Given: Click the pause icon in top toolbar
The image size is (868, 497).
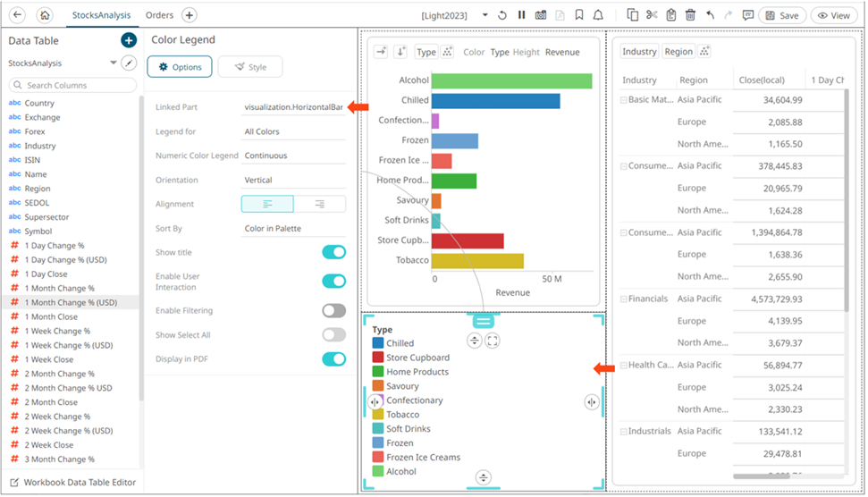Looking at the screenshot, I should coord(521,15).
